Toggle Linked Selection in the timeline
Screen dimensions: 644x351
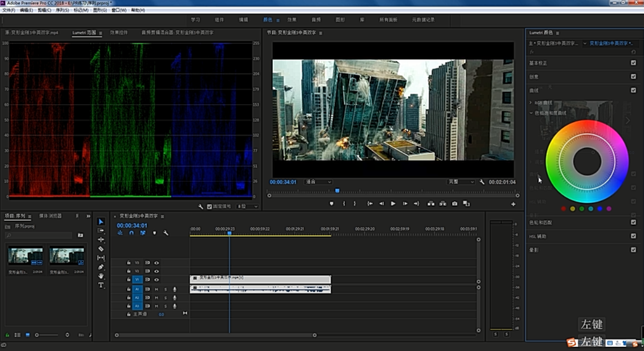(x=143, y=233)
